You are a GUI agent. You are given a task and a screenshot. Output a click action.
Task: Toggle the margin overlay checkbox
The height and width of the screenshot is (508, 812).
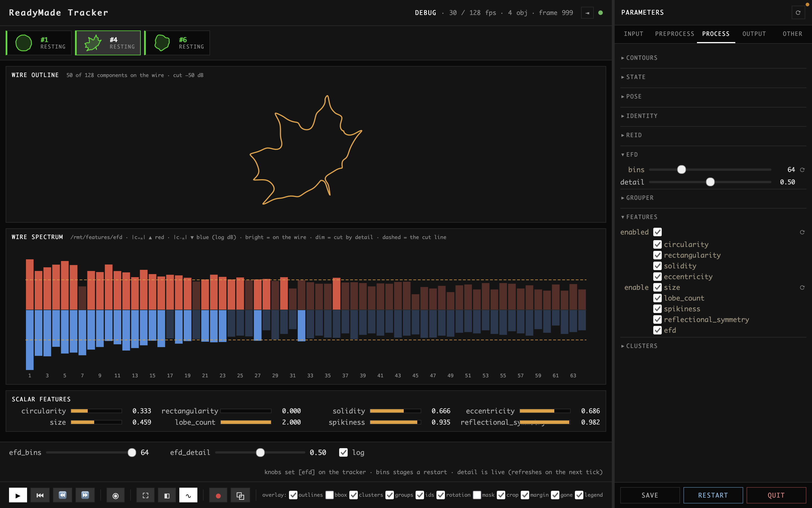click(525, 495)
